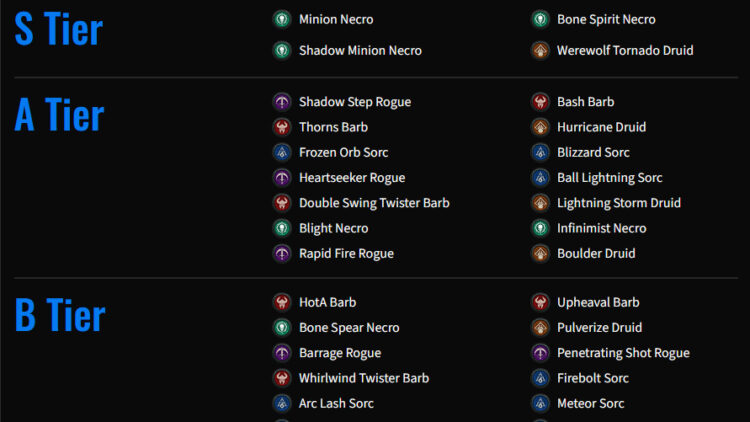Open the Lightning Storm Druid build

click(x=618, y=203)
